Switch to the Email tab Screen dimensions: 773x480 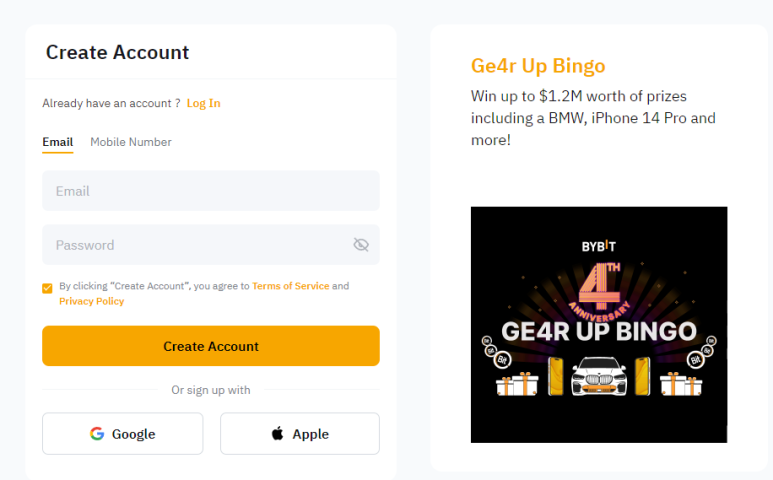click(x=57, y=142)
